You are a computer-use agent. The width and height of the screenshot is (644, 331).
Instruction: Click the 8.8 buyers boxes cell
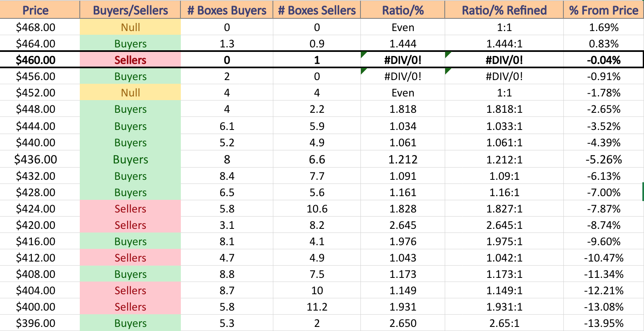tap(227, 274)
